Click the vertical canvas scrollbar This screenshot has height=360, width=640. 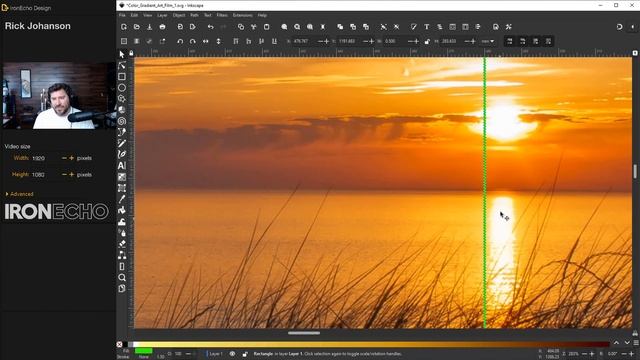tap(635, 171)
